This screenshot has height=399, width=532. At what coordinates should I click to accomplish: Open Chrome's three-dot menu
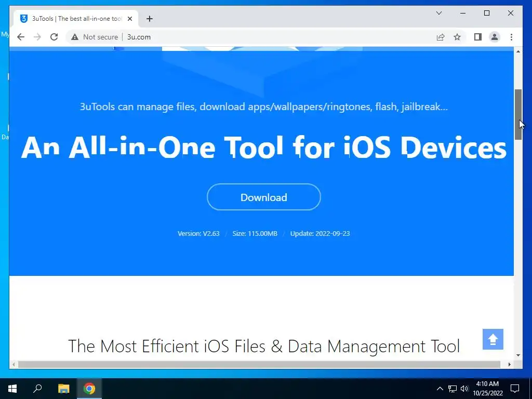(511, 37)
